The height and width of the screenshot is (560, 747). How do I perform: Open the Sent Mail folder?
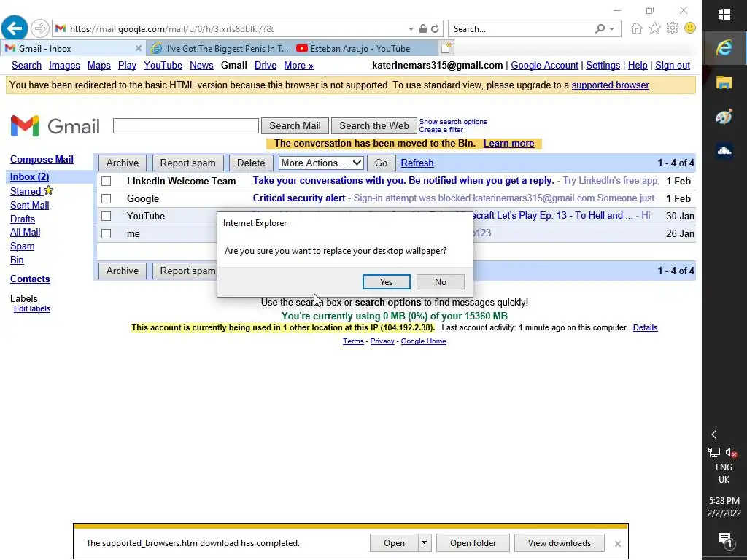click(29, 205)
